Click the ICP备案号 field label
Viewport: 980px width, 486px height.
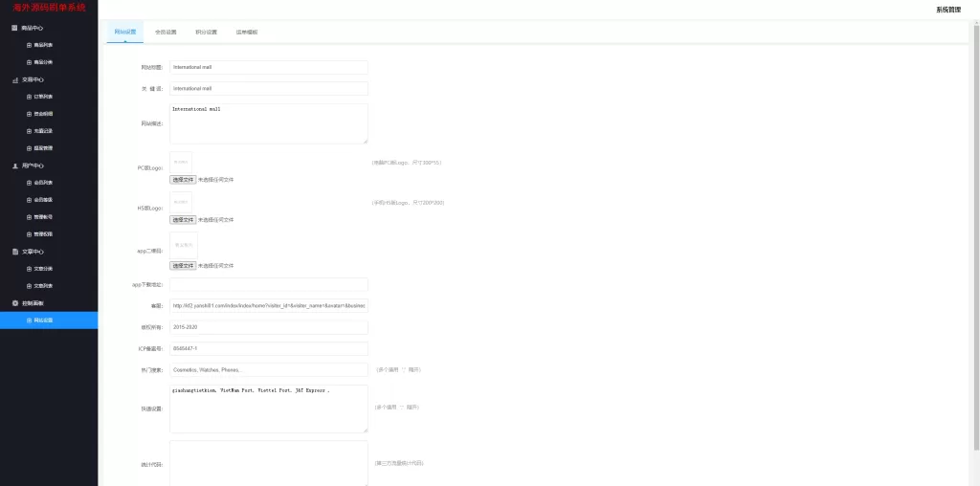(x=150, y=348)
